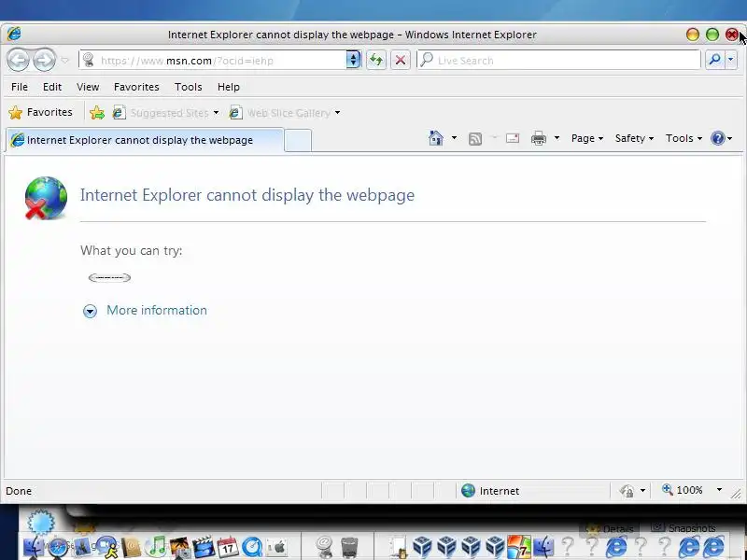Open Suggested Sites on favorites bar

(165, 113)
